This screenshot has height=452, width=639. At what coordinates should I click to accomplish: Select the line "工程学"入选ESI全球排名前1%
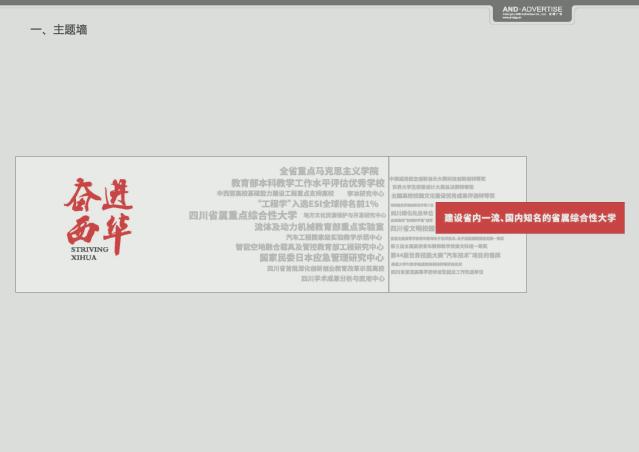coord(318,204)
